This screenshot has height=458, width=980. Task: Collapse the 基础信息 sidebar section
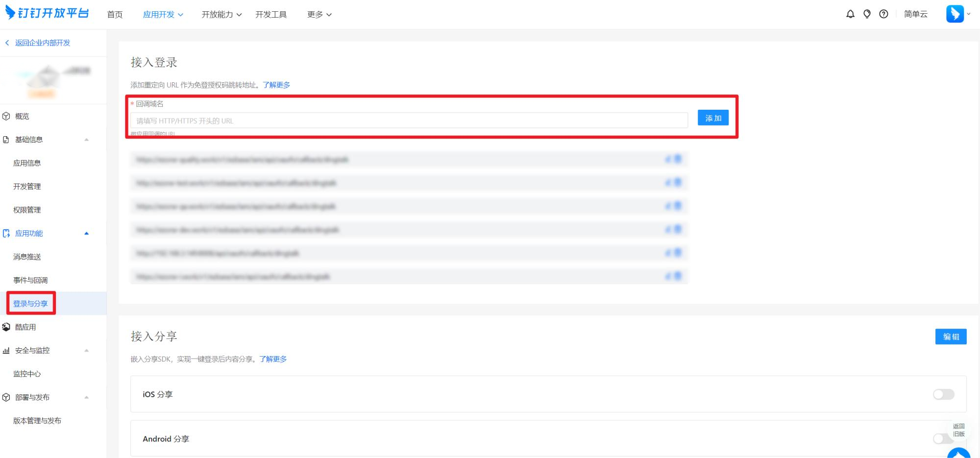pos(87,140)
